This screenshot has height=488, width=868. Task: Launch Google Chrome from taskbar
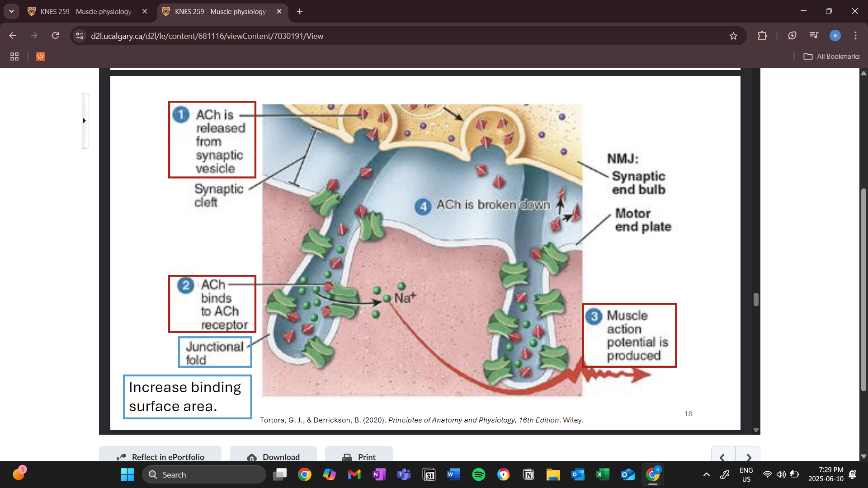click(305, 474)
